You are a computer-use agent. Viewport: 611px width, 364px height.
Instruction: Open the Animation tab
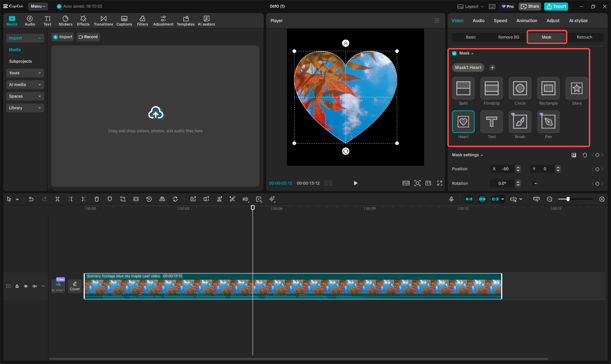[x=526, y=21]
